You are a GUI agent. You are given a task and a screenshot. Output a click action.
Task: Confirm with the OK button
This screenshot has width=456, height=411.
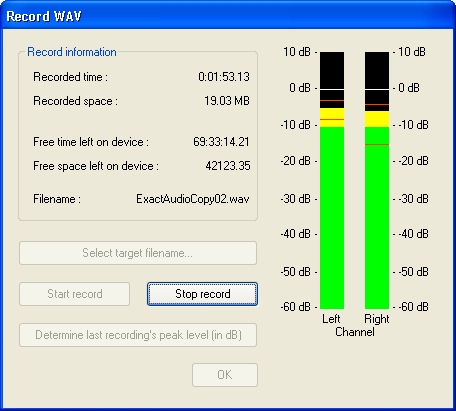225,375
